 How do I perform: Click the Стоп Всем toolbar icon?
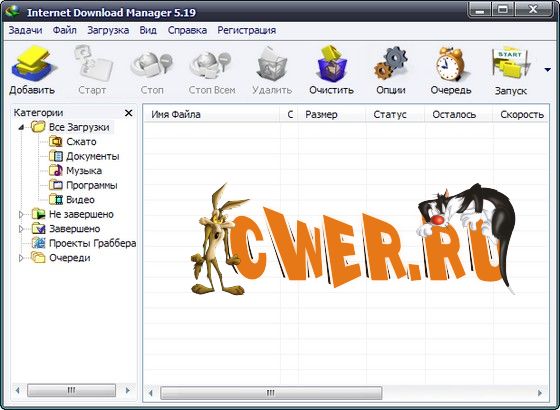(x=211, y=64)
